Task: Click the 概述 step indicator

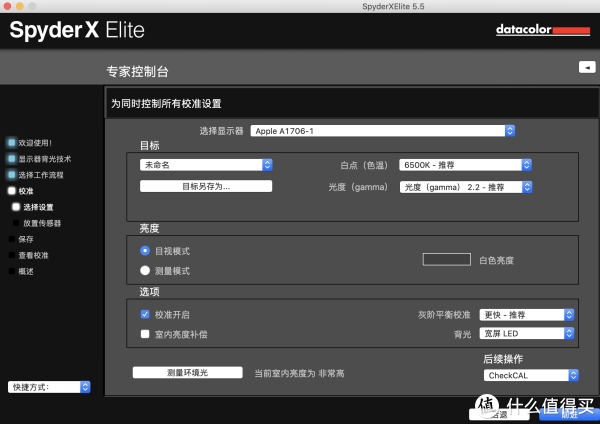Action: (11, 271)
